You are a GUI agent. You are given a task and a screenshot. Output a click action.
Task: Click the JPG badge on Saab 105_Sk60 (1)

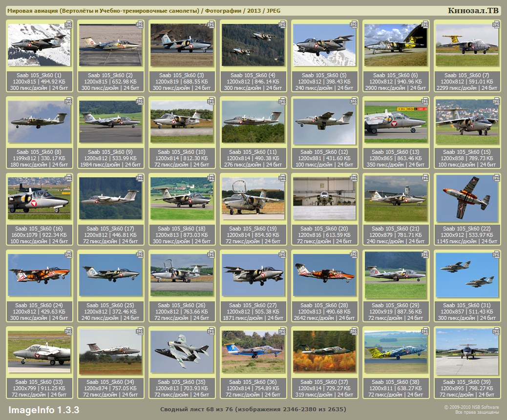click(x=68, y=24)
